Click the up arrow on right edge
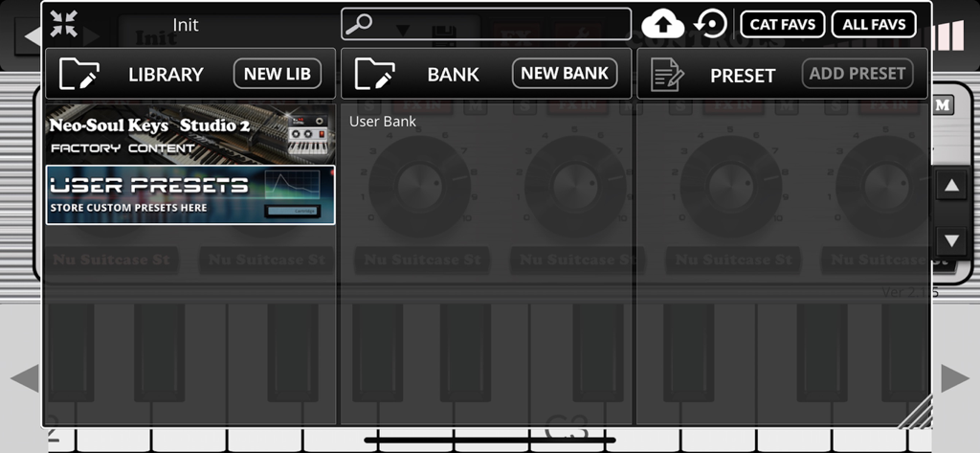 coord(951,186)
